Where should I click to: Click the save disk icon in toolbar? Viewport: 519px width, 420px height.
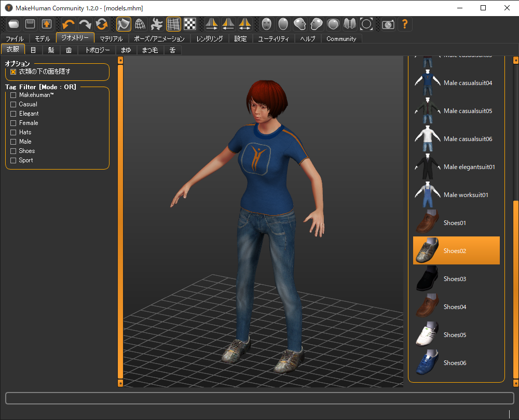tap(30, 24)
